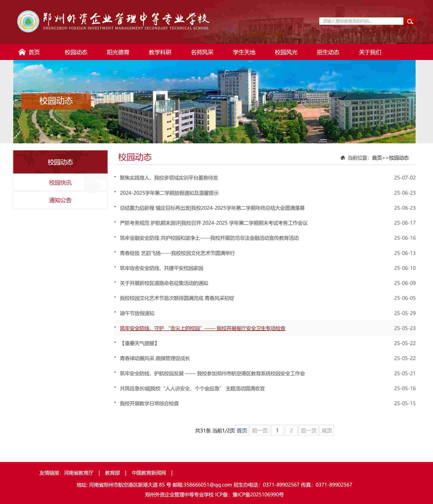
Task: Open the 招生动态 menu item
Action: (x=328, y=52)
